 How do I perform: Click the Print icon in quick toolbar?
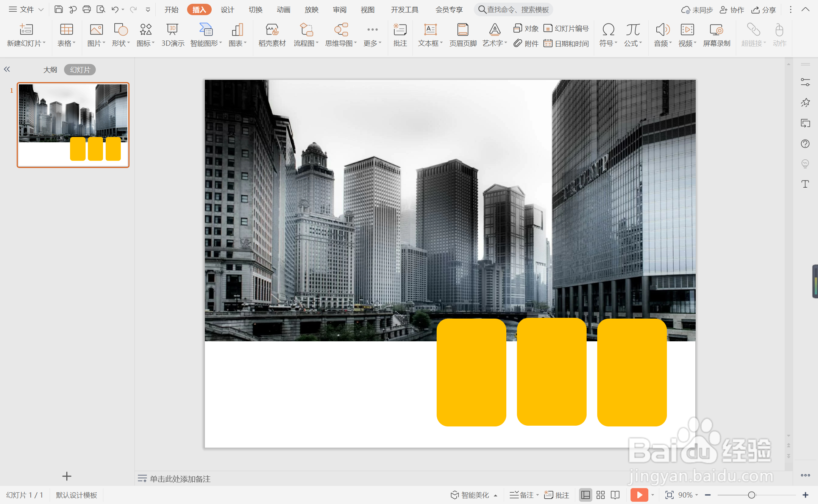(x=87, y=9)
